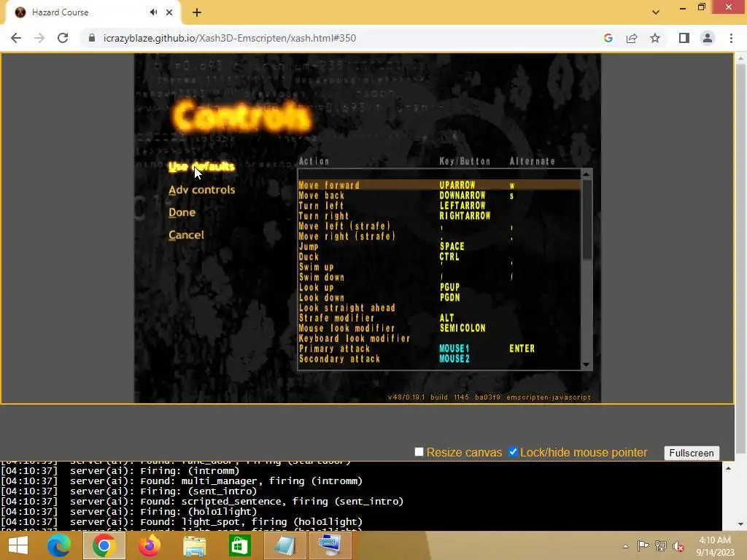747x560 pixels.
Task: Select the Turn left action row
Action: pyautogui.click(x=439, y=206)
